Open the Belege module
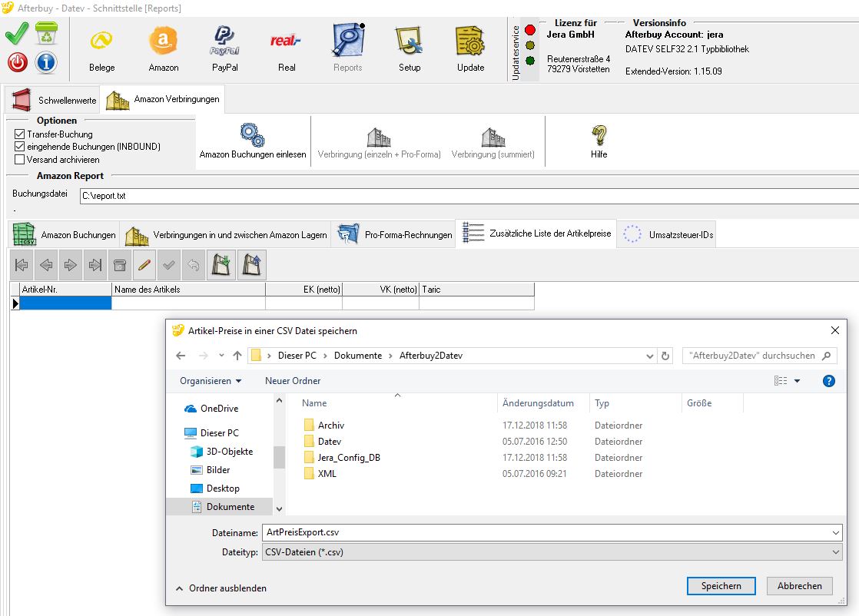This screenshot has width=859, height=616. point(102,50)
